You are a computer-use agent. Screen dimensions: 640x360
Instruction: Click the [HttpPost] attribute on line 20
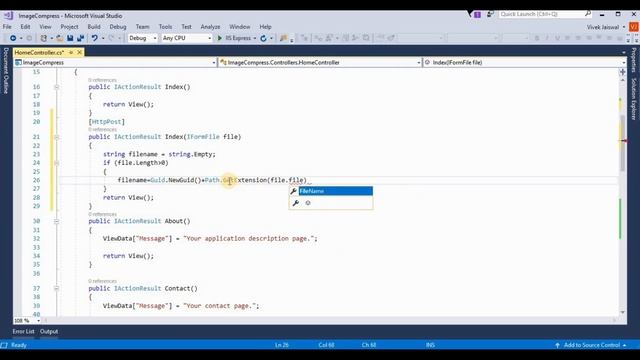coord(107,122)
